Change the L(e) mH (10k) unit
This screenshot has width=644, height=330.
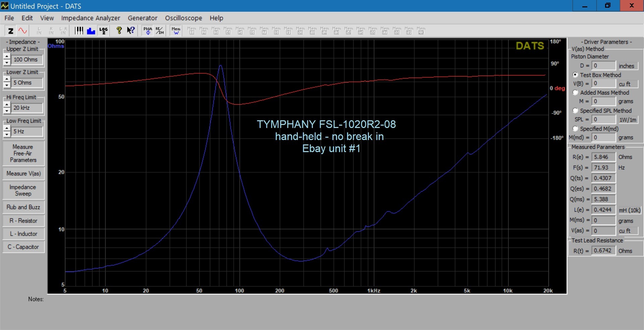(x=629, y=210)
